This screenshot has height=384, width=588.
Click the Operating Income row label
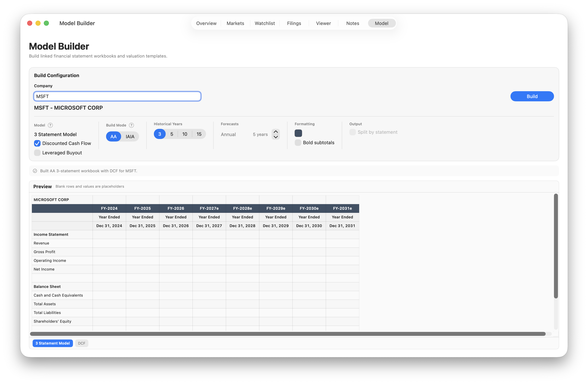point(50,260)
